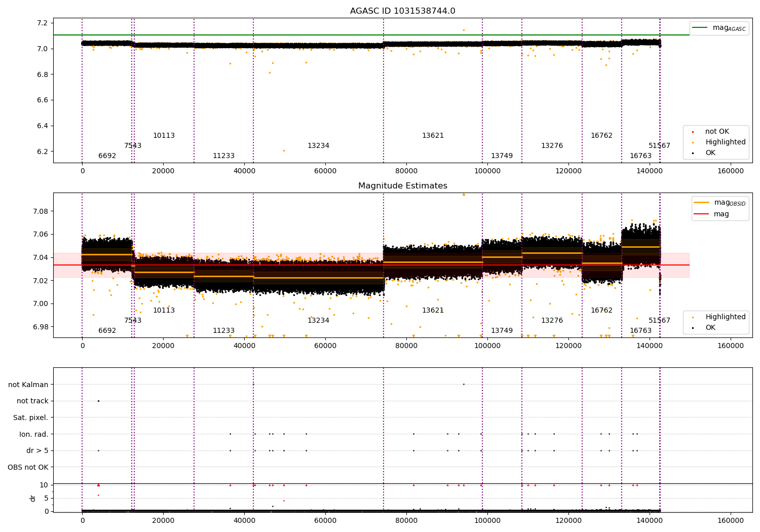This screenshot has height=532, width=760.
Task: Click the 'Ion. rad.' row label
Action: point(34,434)
